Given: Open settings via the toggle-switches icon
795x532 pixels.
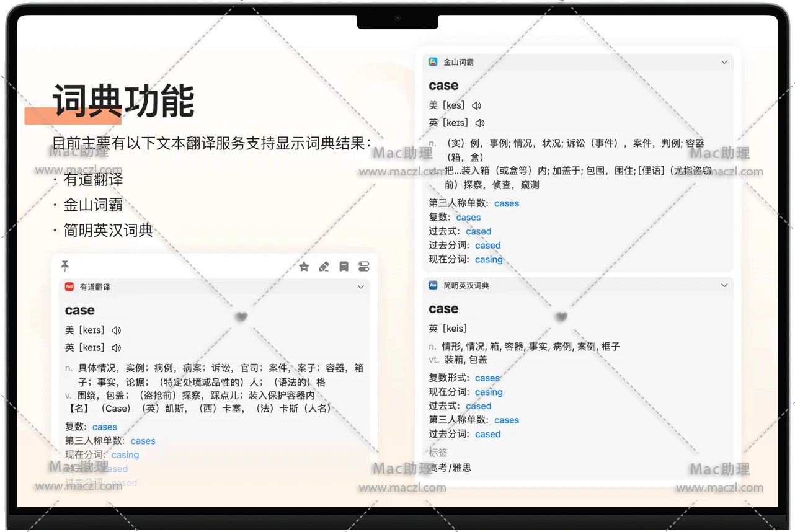Looking at the screenshot, I should point(364,267).
